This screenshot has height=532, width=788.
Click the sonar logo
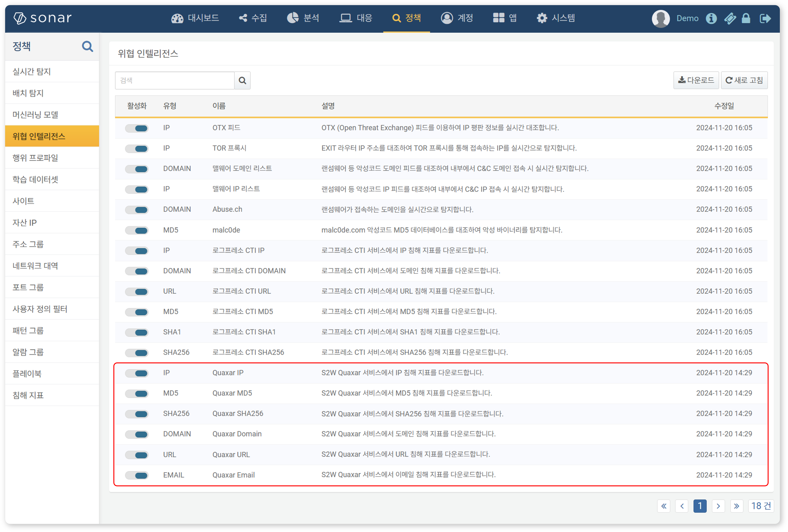(43, 18)
